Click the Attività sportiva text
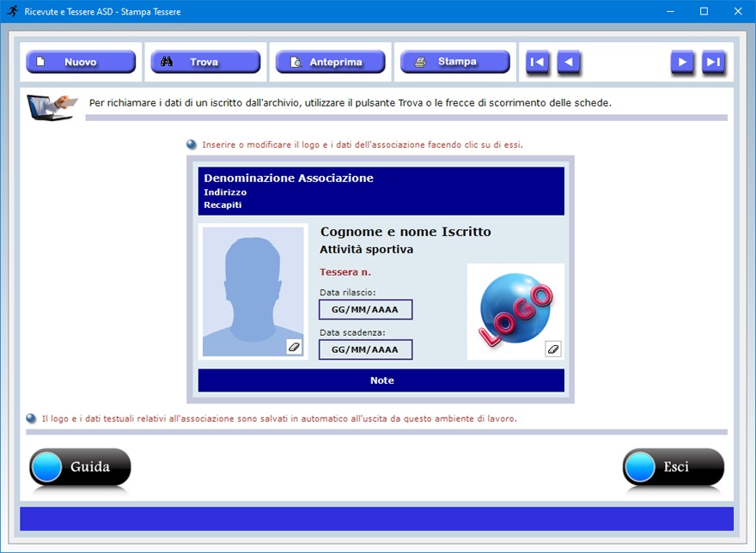The width and height of the screenshot is (756, 553). pyautogui.click(x=367, y=249)
